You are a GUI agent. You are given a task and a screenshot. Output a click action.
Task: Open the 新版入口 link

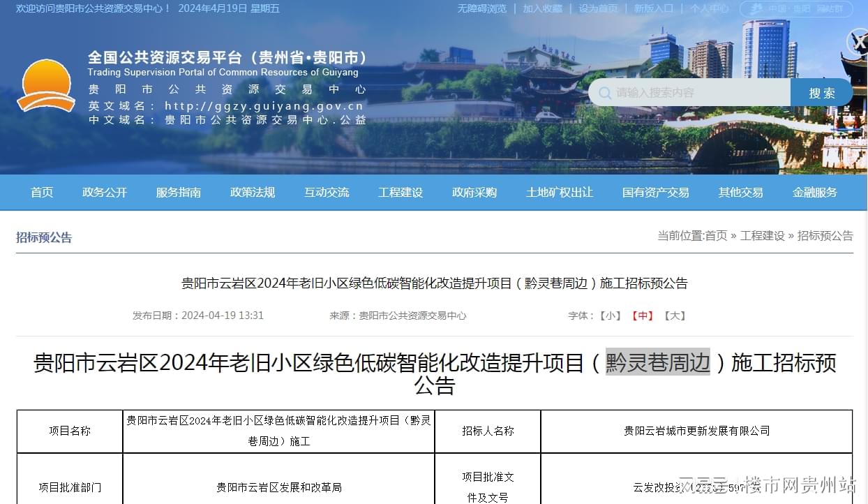point(654,8)
